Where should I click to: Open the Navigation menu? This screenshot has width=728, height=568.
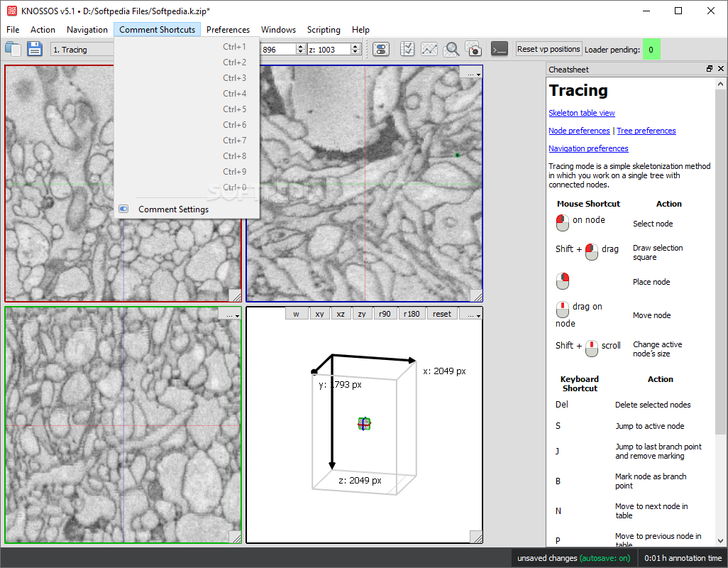(87, 30)
